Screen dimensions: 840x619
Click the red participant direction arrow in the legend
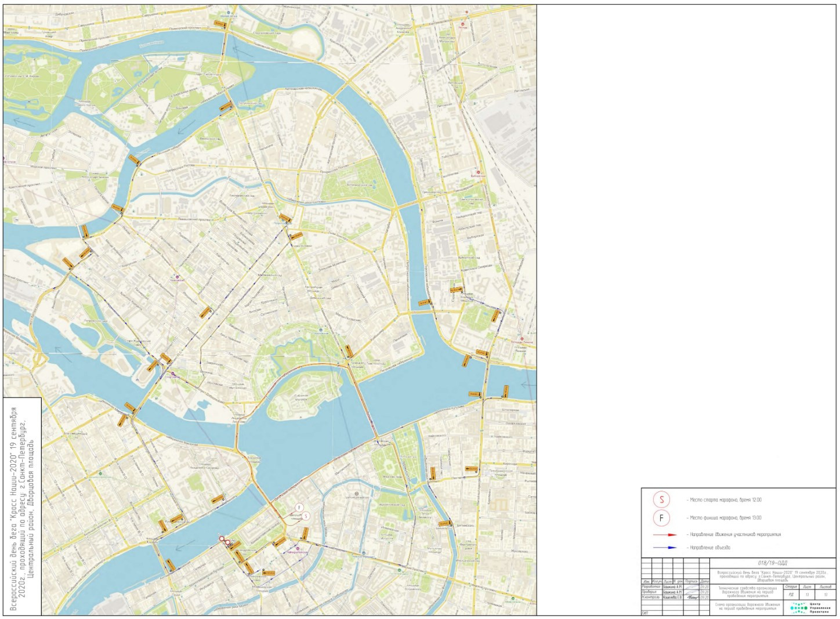click(665, 535)
